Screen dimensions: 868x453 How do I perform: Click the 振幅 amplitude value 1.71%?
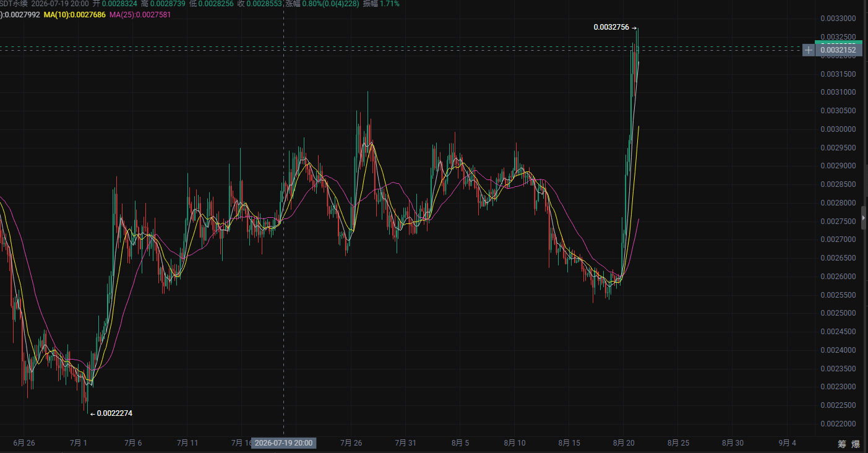(390, 4)
